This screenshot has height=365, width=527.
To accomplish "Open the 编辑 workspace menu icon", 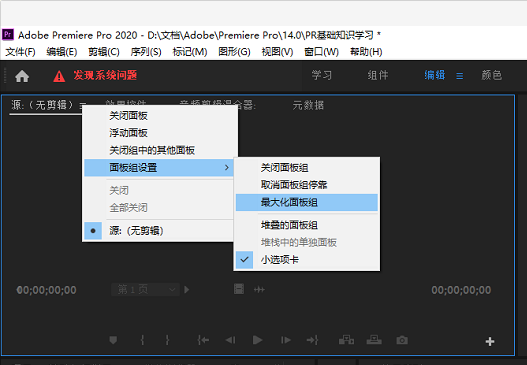I will 459,76.
